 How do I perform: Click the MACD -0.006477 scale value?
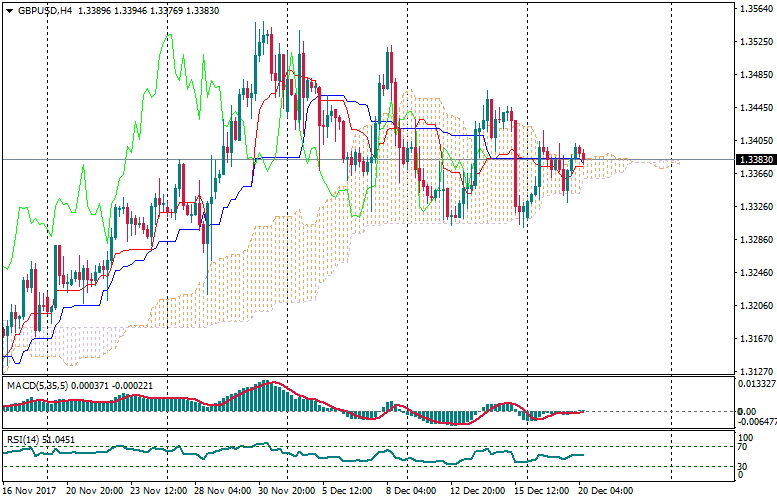(x=757, y=423)
